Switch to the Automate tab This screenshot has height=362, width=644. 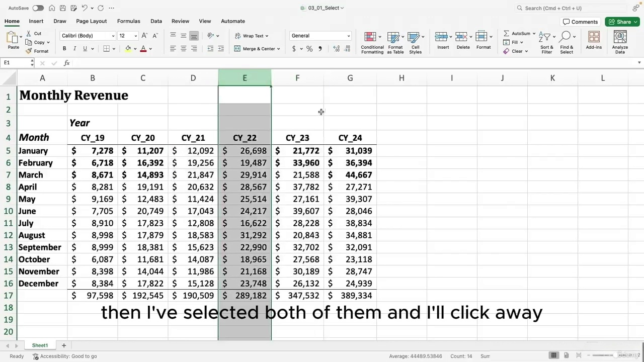(x=233, y=21)
